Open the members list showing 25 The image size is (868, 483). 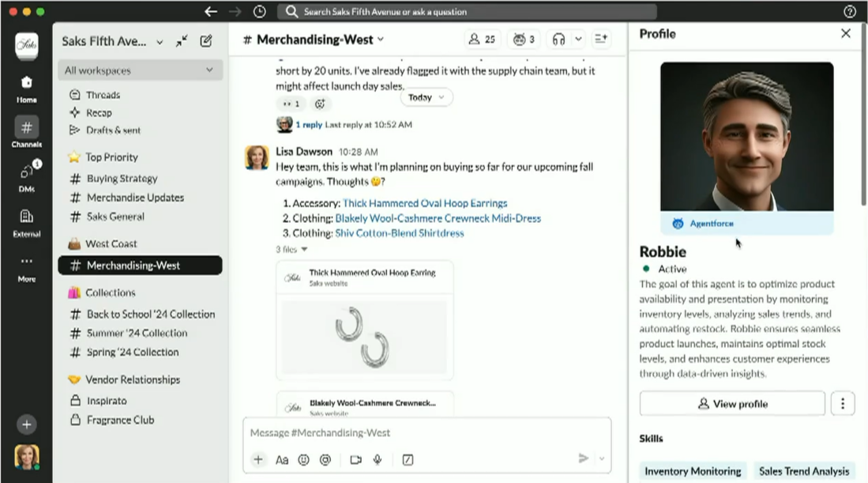(482, 40)
